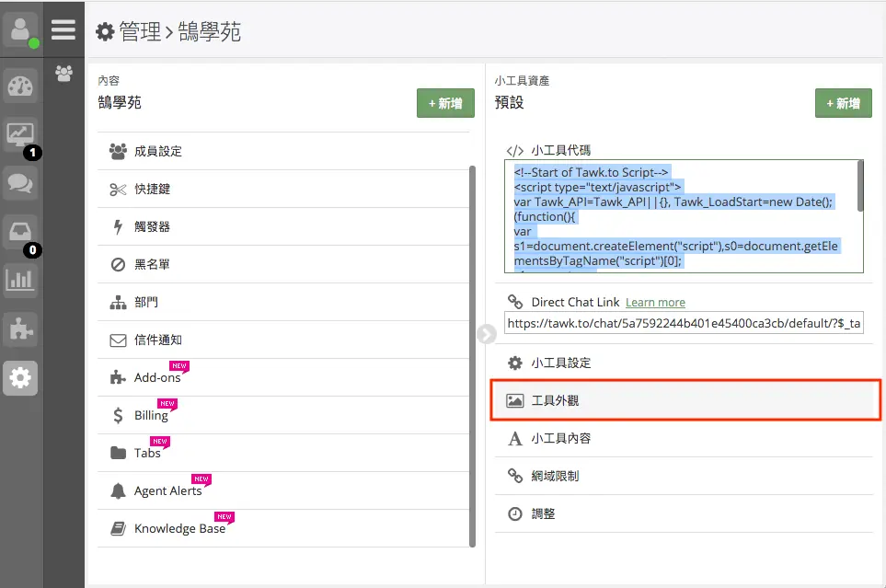Click the puzzle icon beside Add-ons
The width and height of the screenshot is (886, 588).
(118, 377)
